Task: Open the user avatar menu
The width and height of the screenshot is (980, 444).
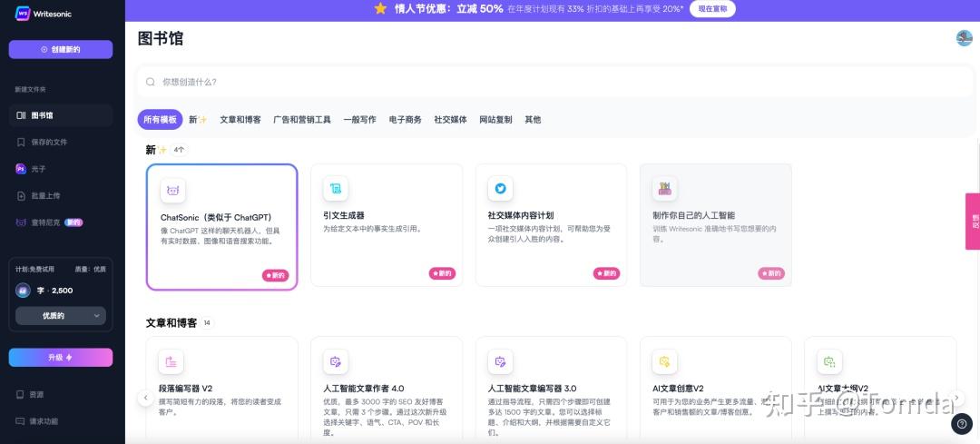Action: coord(965,38)
